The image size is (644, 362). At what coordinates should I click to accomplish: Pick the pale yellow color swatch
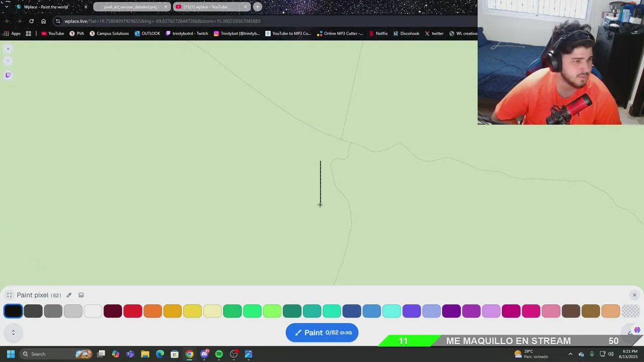click(x=212, y=311)
